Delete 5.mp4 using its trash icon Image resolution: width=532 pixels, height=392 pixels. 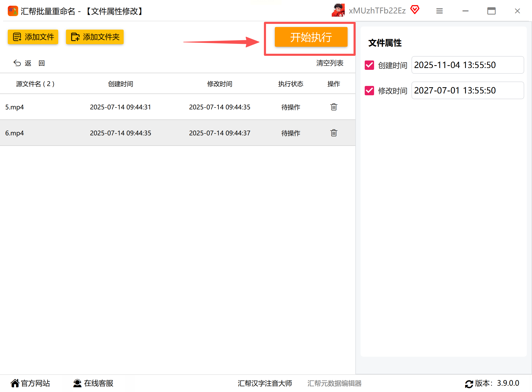point(334,107)
